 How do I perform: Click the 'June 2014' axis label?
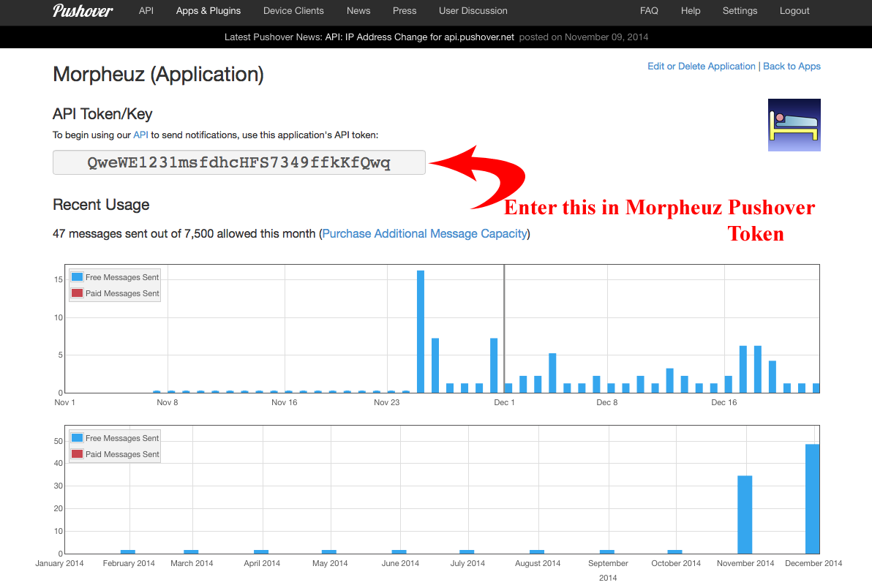coord(400,564)
